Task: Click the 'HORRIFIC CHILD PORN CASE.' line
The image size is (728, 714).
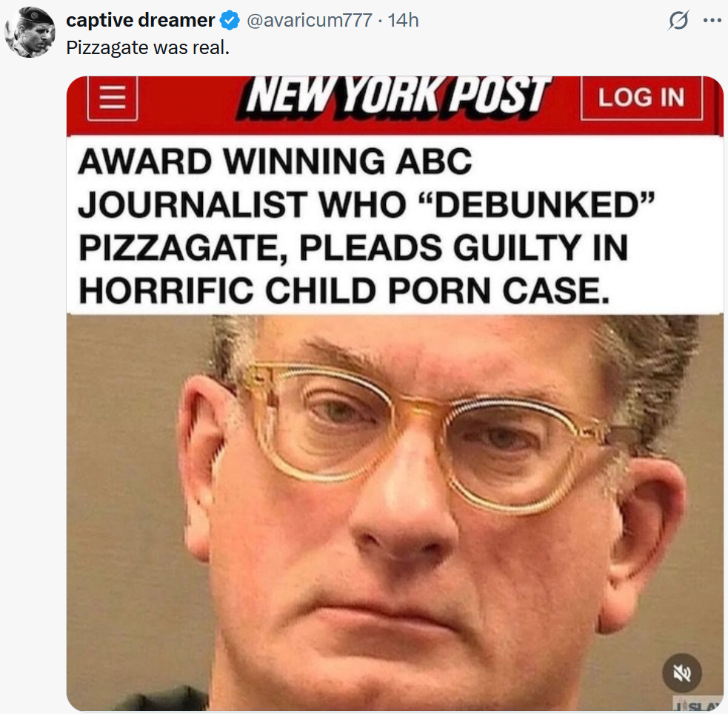Action: pyautogui.click(x=344, y=290)
